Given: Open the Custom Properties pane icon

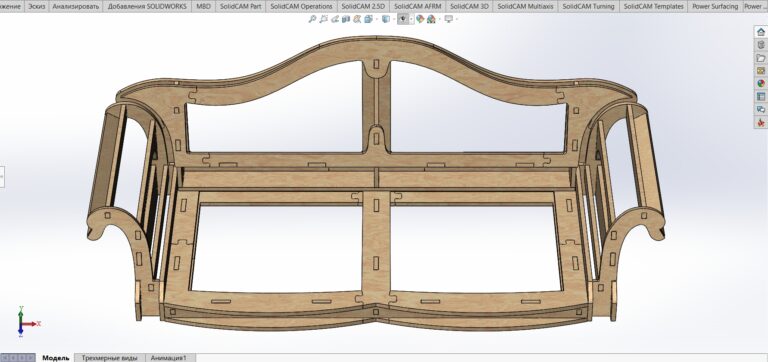Looking at the screenshot, I should (761, 97).
